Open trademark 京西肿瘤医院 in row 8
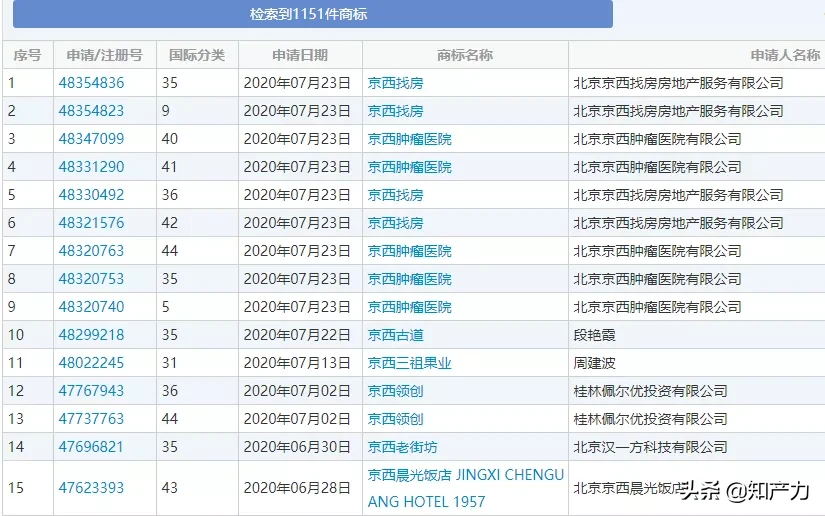Image resolution: width=825 pixels, height=516 pixels. point(409,279)
